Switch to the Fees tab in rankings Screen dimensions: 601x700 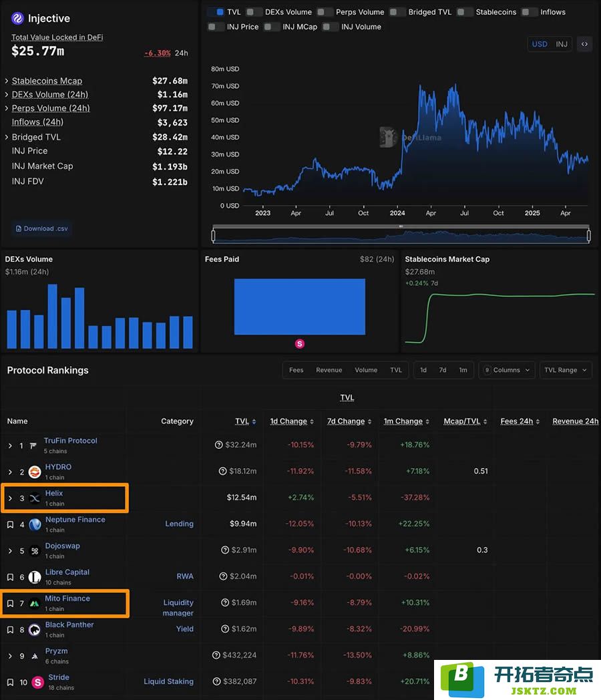[x=296, y=370]
